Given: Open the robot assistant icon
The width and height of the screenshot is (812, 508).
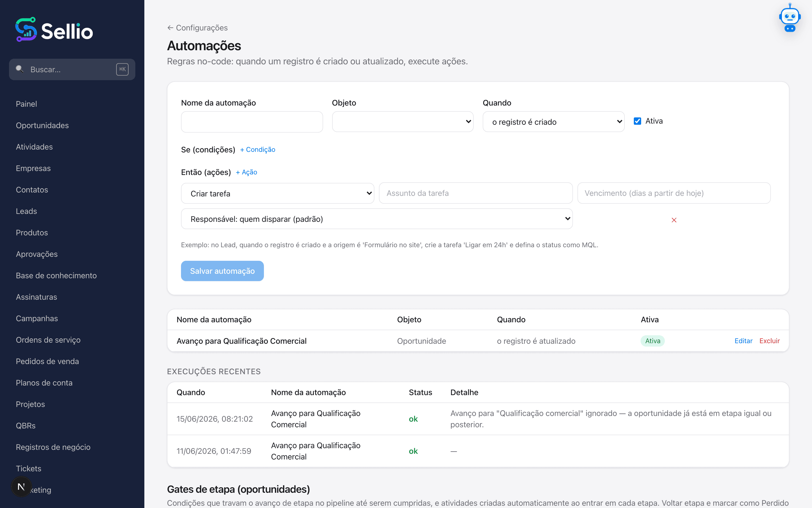Looking at the screenshot, I should click(x=789, y=18).
